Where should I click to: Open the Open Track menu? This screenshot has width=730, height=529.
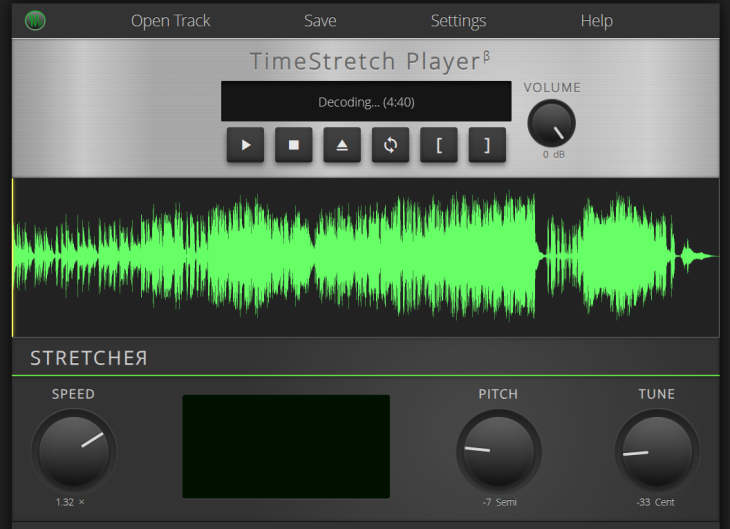(171, 20)
